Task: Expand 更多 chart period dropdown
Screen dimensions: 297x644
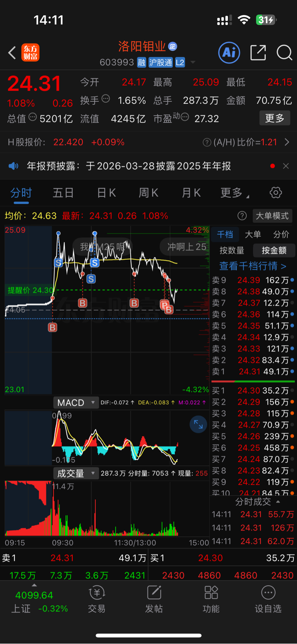Action: point(234,192)
